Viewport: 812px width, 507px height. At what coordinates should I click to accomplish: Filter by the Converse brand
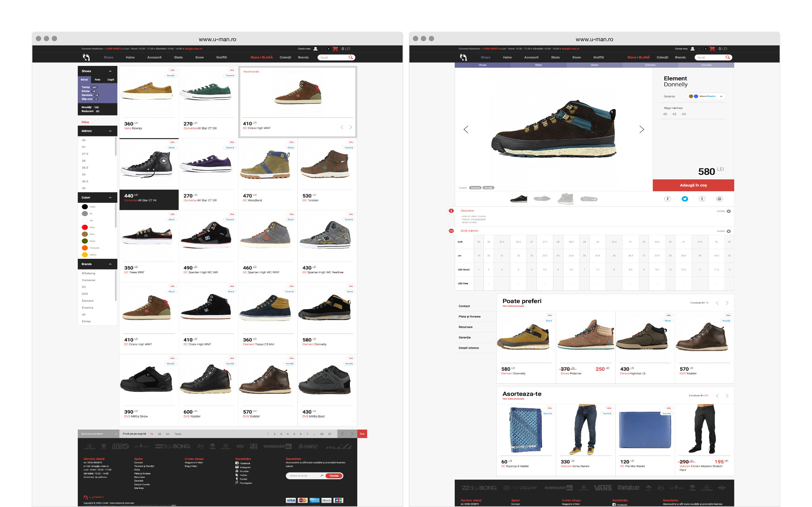[x=89, y=280]
